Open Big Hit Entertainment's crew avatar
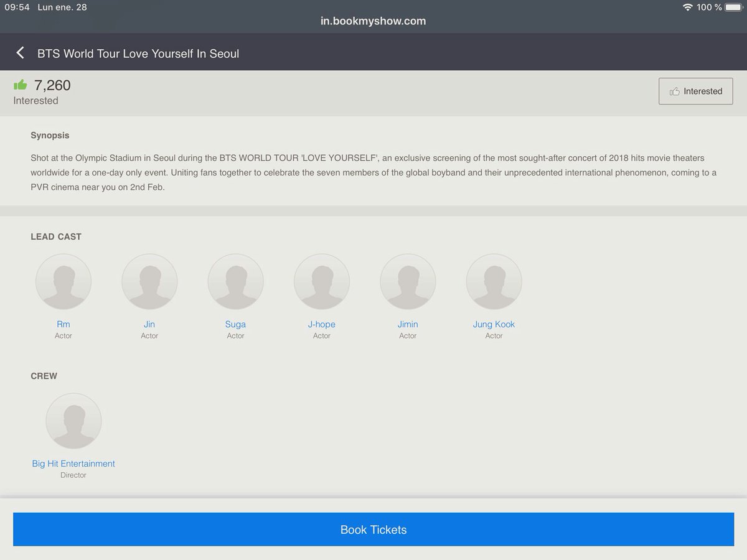This screenshot has width=747, height=560. [73, 421]
